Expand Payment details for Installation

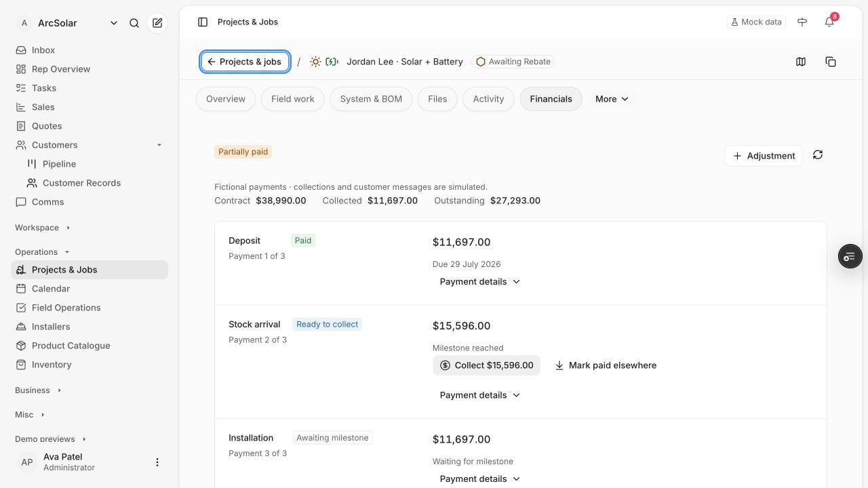tap(480, 479)
